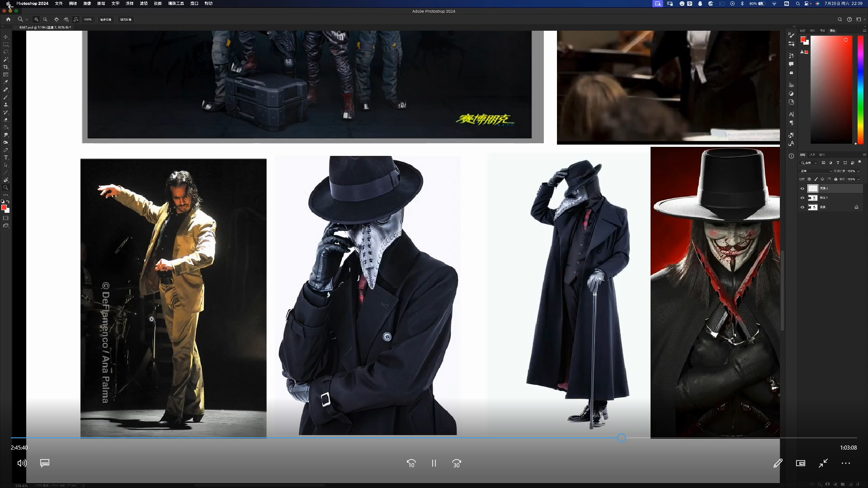The width and height of the screenshot is (868, 488).
Task: Click the Zoom In magnifier icon
Action: click(36, 19)
